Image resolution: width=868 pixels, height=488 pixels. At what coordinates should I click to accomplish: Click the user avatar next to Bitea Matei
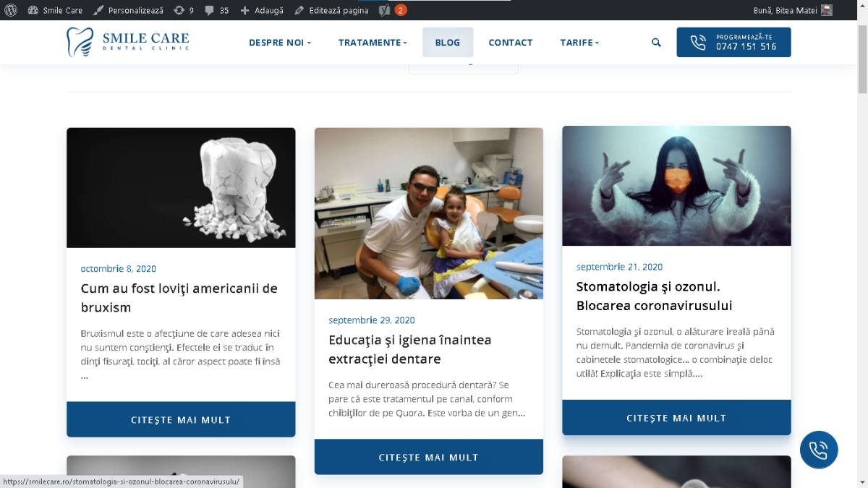tap(826, 10)
